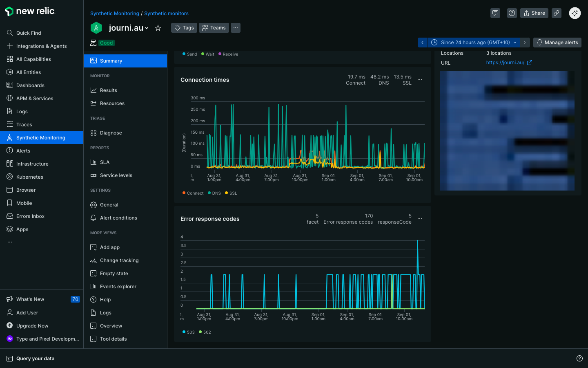The width and height of the screenshot is (588, 368).
Task: Open Integrations & Agents
Action: point(41,46)
